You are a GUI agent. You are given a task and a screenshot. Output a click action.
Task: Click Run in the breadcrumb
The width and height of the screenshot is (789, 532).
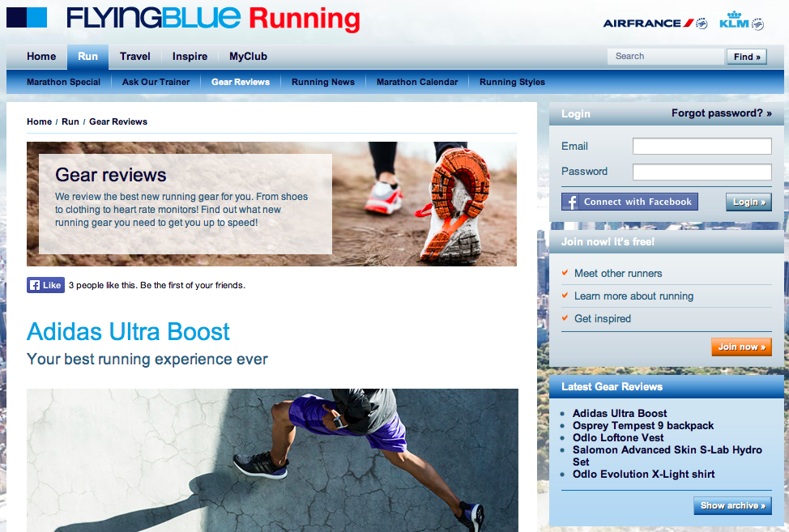pos(70,121)
